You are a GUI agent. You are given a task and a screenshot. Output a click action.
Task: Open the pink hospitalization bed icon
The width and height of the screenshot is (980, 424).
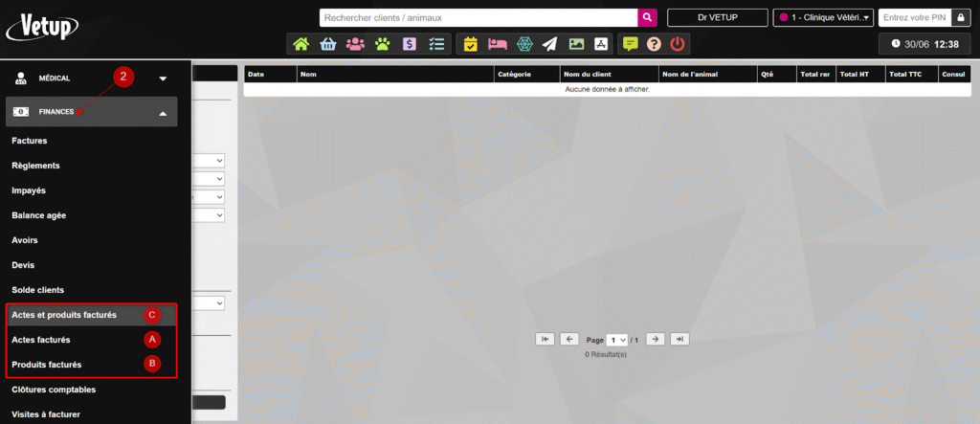tap(497, 44)
